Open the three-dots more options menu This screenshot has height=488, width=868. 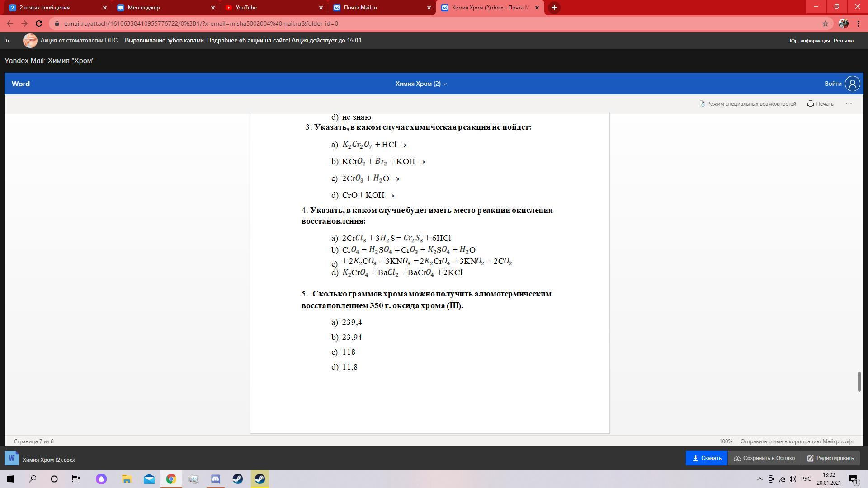click(849, 103)
